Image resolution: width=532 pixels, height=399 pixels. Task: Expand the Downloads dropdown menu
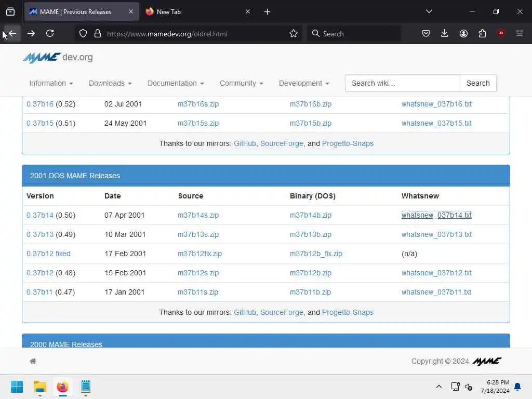pos(110,83)
